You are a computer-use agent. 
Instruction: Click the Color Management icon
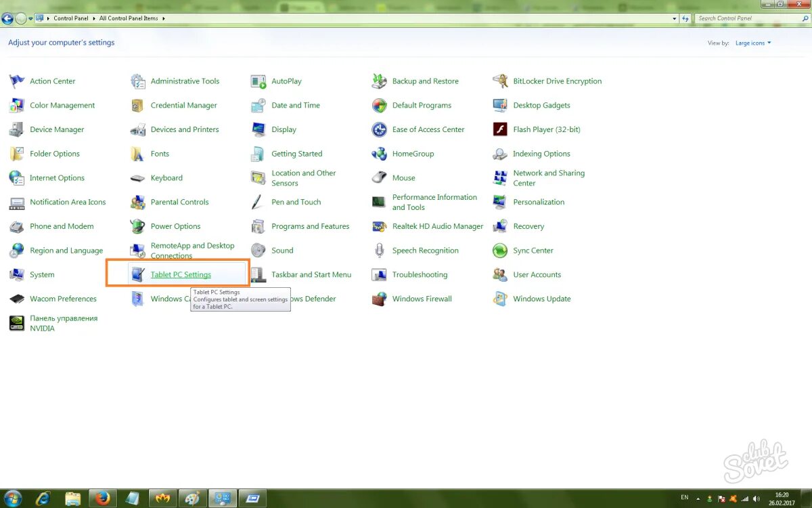coord(17,106)
